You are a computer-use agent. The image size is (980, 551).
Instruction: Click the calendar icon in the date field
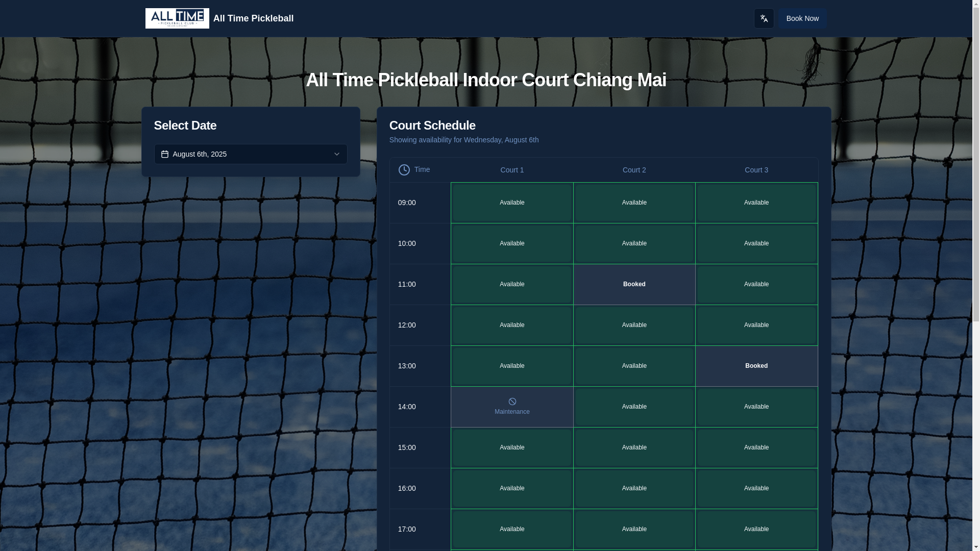tap(165, 154)
